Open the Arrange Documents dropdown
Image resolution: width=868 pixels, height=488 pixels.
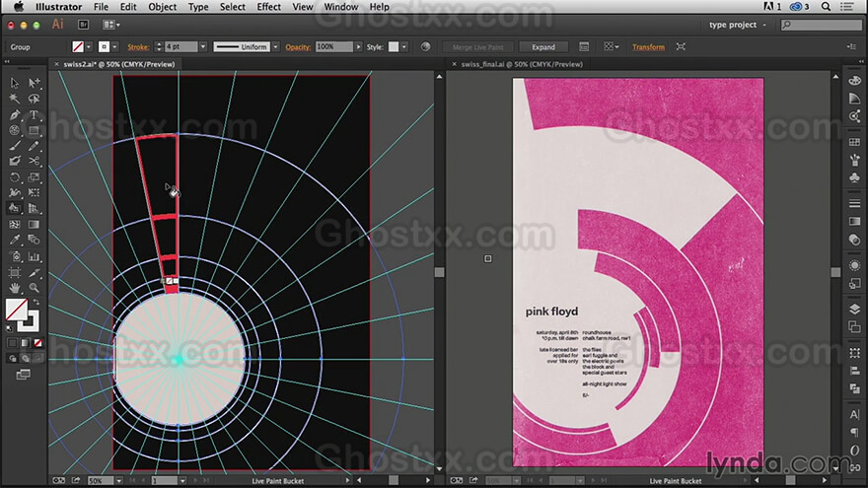coord(111,25)
